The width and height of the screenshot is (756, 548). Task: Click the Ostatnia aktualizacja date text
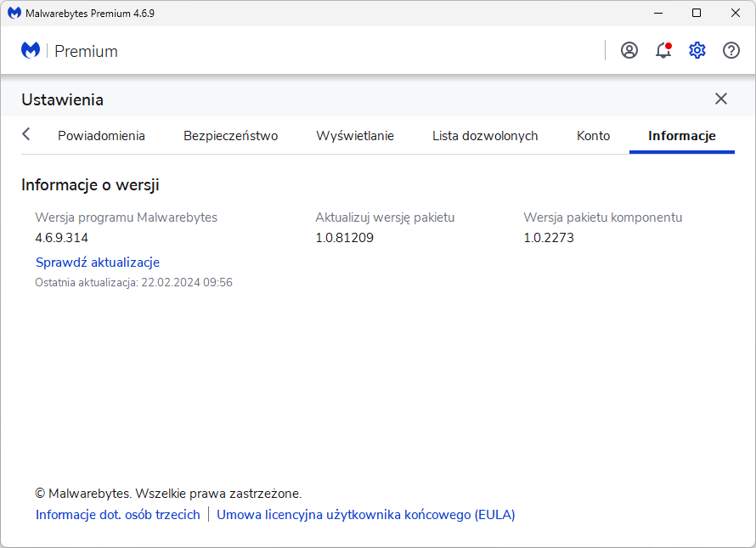click(133, 282)
